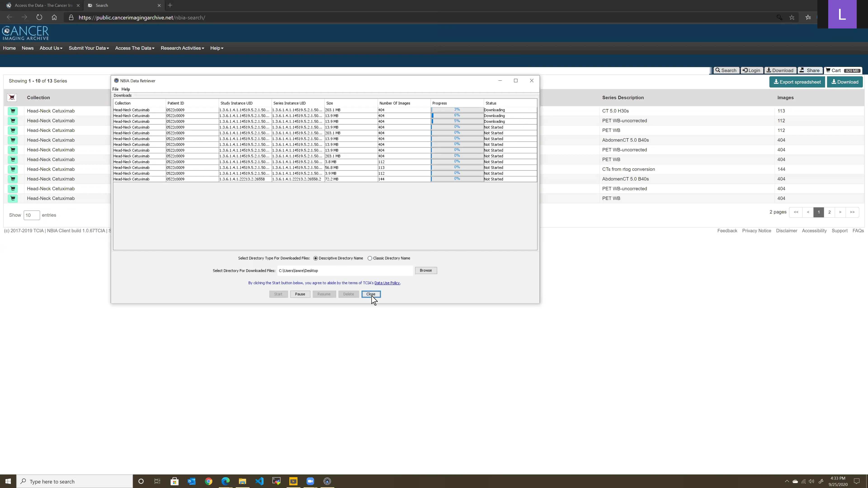Open the About Us dropdown
This screenshot has height=488, width=868.
[x=51, y=48]
